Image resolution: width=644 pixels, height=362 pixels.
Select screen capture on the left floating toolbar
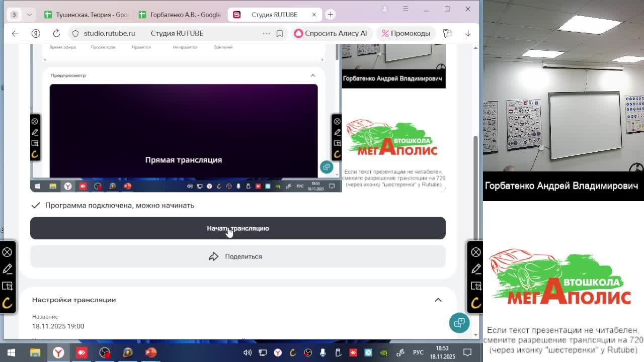(x=7, y=286)
